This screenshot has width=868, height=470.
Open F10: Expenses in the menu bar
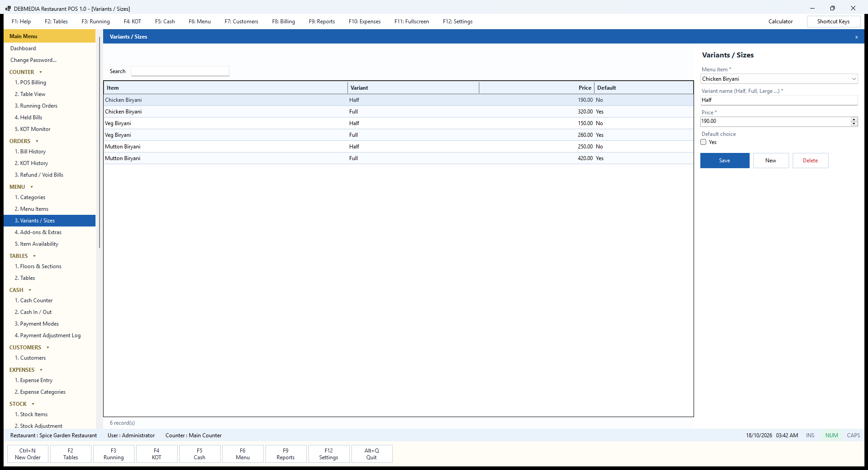point(365,22)
